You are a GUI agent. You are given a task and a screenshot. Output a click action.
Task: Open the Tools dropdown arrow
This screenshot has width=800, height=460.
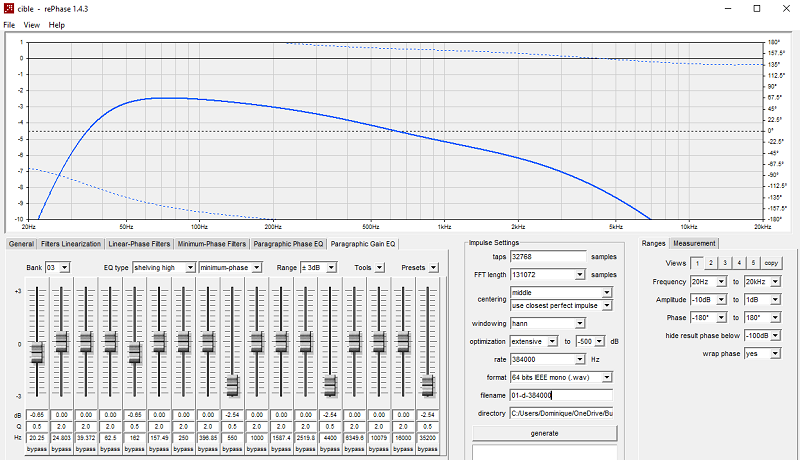click(x=379, y=268)
